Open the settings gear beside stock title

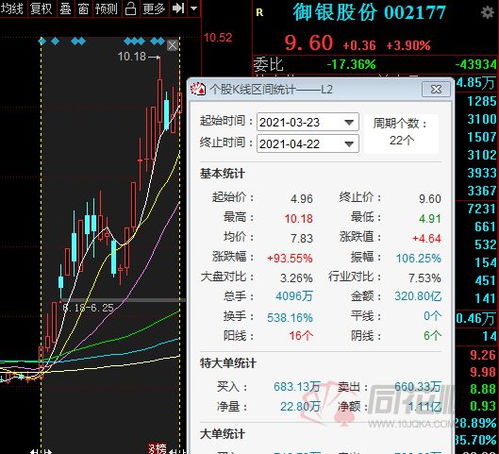pyautogui.click(x=487, y=13)
